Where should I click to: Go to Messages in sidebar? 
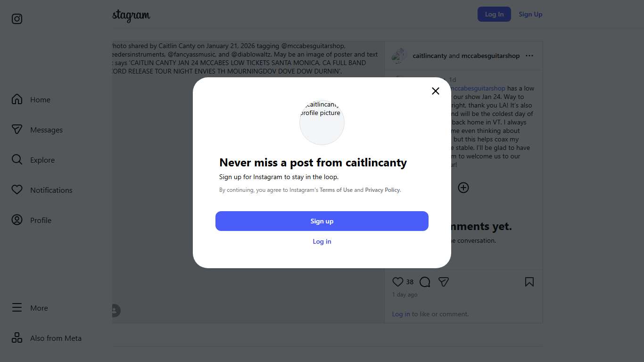[x=46, y=130]
